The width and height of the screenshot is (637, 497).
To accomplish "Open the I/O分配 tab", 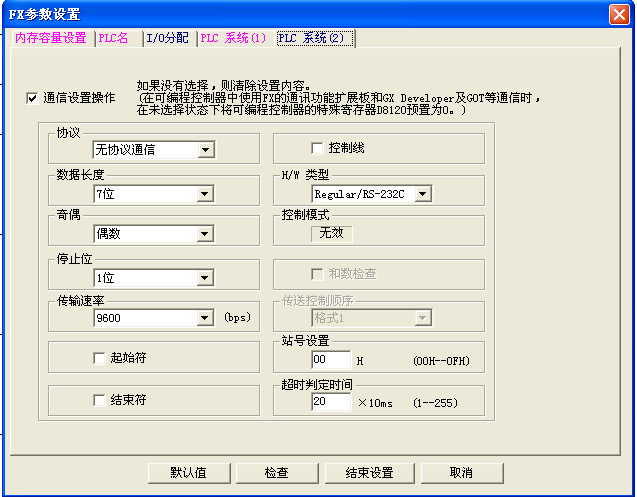I will point(166,38).
